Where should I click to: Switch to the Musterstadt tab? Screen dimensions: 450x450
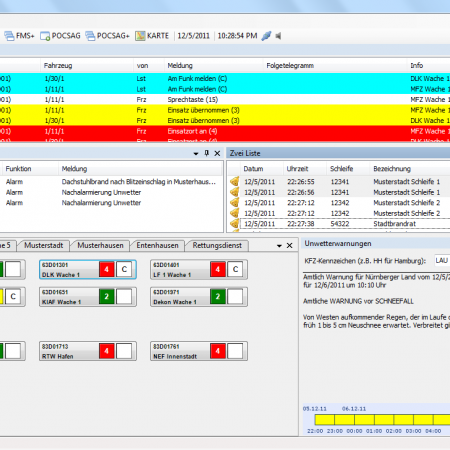pos(44,245)
